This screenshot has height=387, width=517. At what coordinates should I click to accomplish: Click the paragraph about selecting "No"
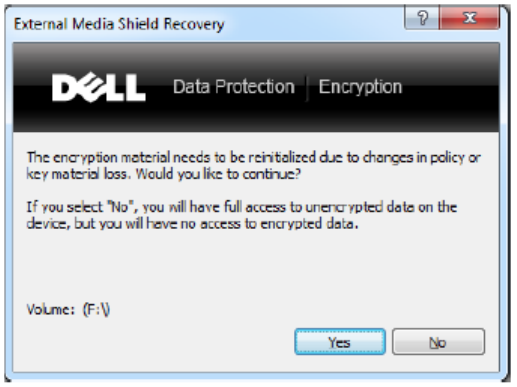[242, 215]
